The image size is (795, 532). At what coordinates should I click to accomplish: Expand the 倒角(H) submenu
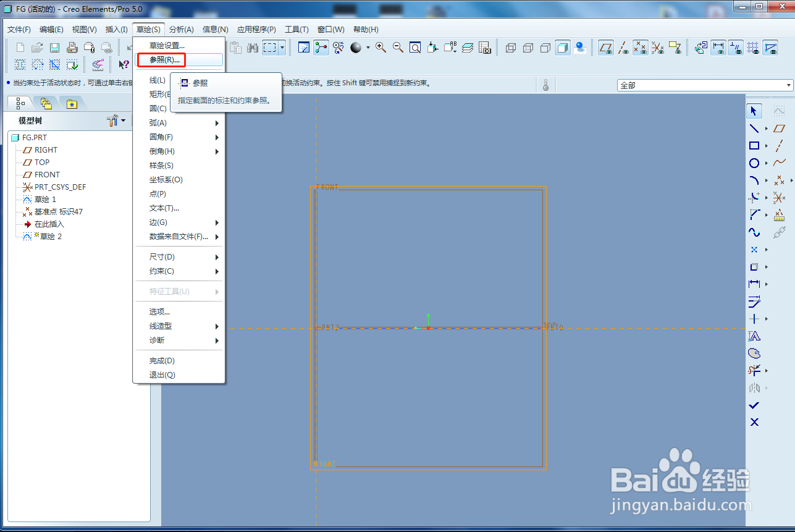179,151
